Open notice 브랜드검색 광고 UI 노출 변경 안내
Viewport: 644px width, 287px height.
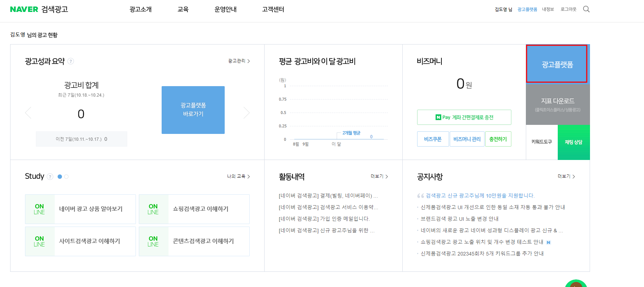pos(460,219)
